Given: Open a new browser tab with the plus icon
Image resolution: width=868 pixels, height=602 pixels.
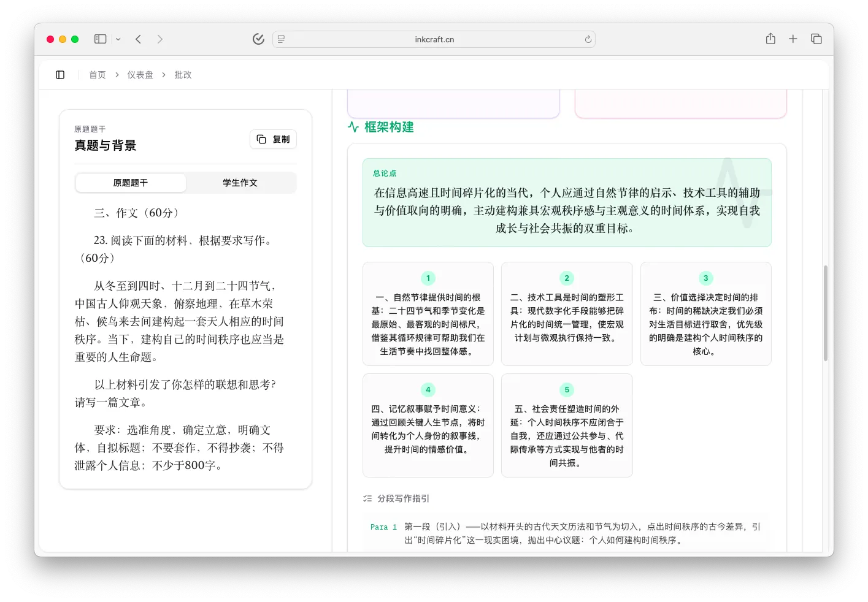Looking at the screenshot, I should tap(793, 38).
